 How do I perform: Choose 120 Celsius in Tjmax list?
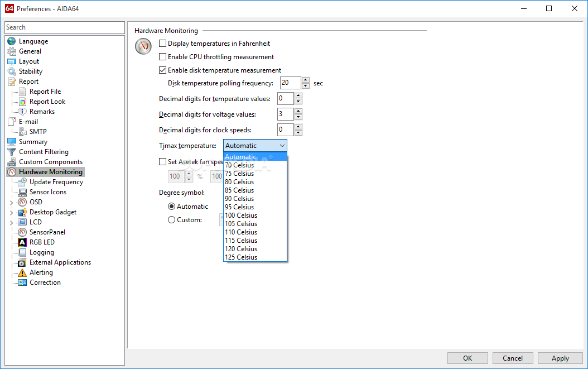pos(255,249)
